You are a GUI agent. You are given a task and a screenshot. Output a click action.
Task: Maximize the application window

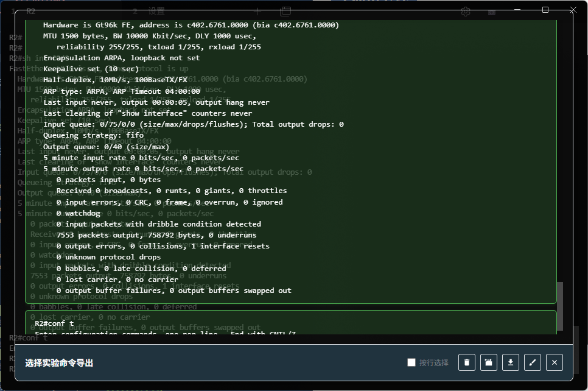click(x=545, y=10)
